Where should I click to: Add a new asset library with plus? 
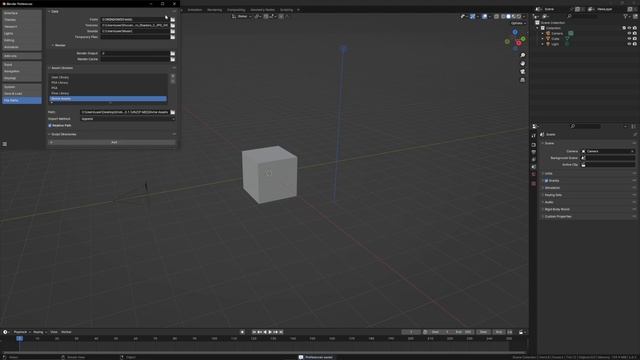173,76
